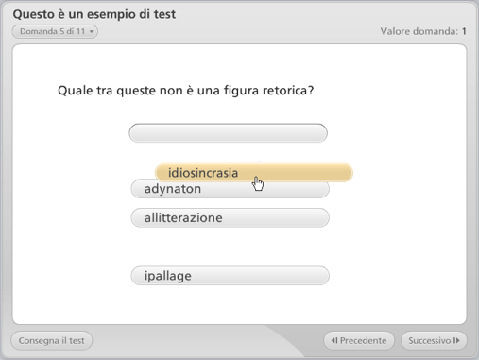The width and height of the screenshot is (479, 360).
Task: Click the small arrow on the question selector
Action: [92, 32]
